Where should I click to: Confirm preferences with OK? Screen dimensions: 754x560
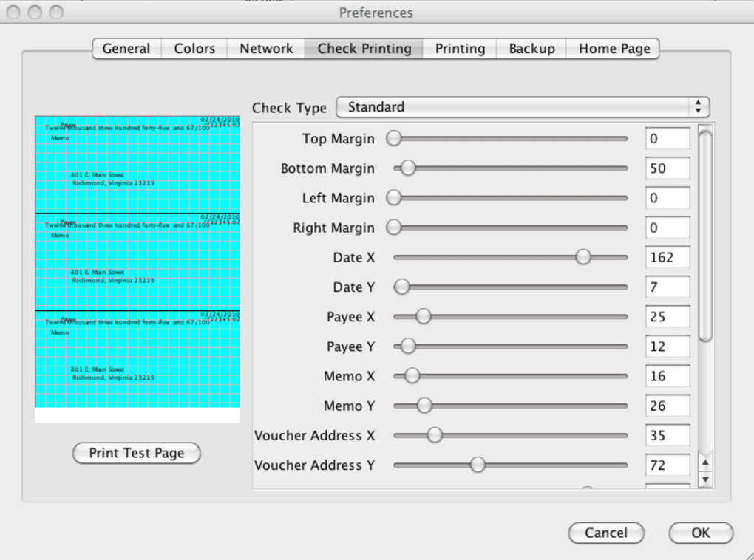pyautogui.click(x=701, y=533)
